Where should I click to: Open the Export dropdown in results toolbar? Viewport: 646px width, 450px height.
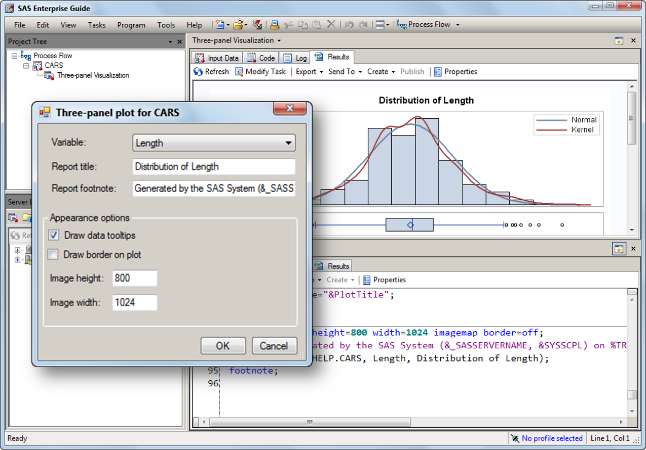(309, 72)
